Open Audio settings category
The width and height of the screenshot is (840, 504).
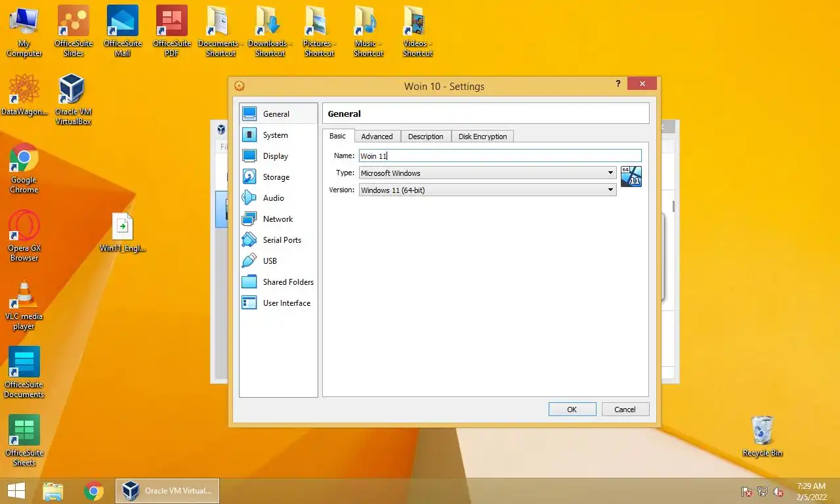(278, 198)
